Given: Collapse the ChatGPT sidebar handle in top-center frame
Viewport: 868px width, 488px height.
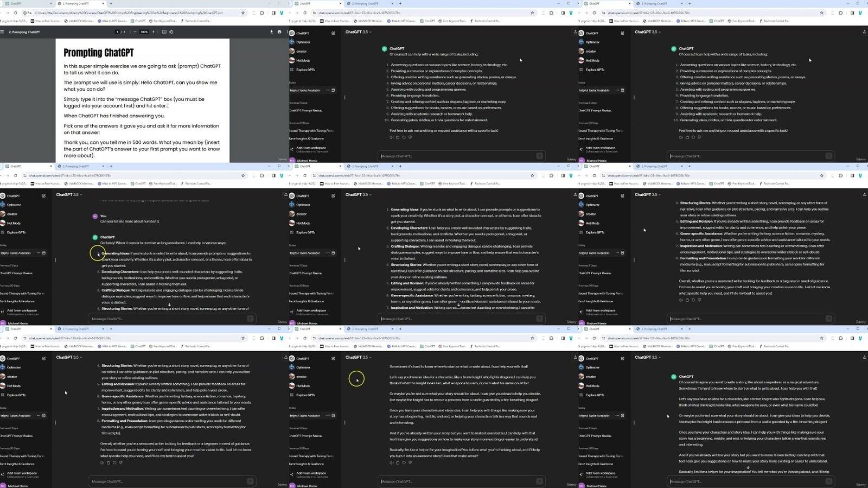Looking at the screenshot, I should (x=345, y=98).
